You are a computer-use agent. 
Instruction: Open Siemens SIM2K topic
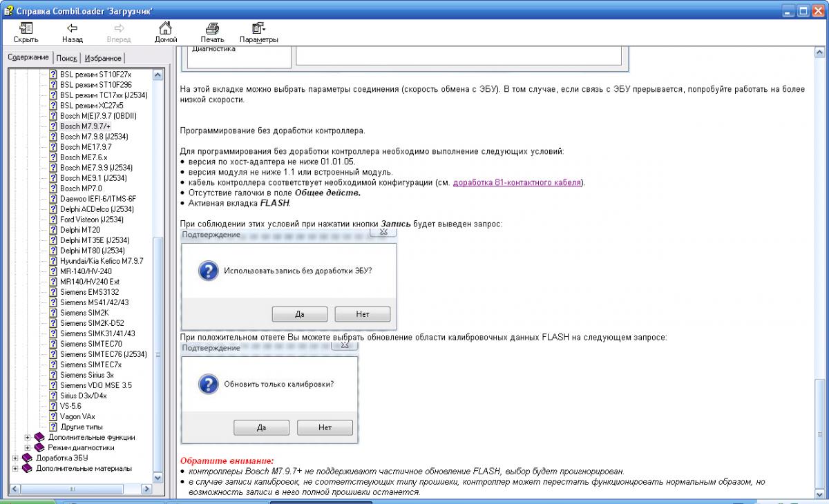[x=84, y=312]
